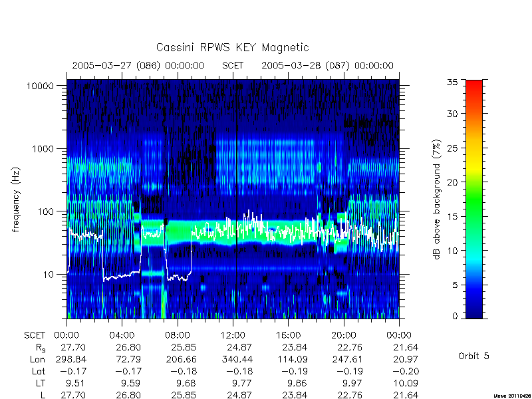Select colorbar tick label 0
Viewport: 532px width, 399px height.
[455, 317]
